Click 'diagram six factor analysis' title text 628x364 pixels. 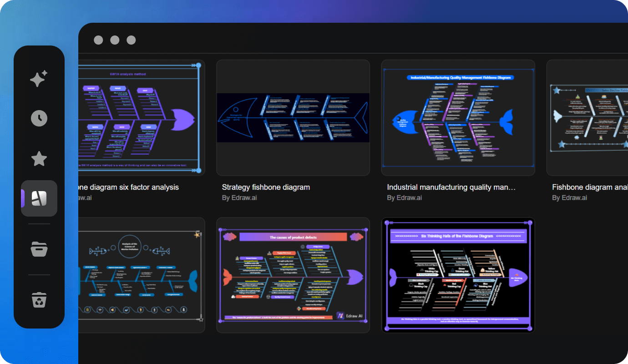pos(134,187)
